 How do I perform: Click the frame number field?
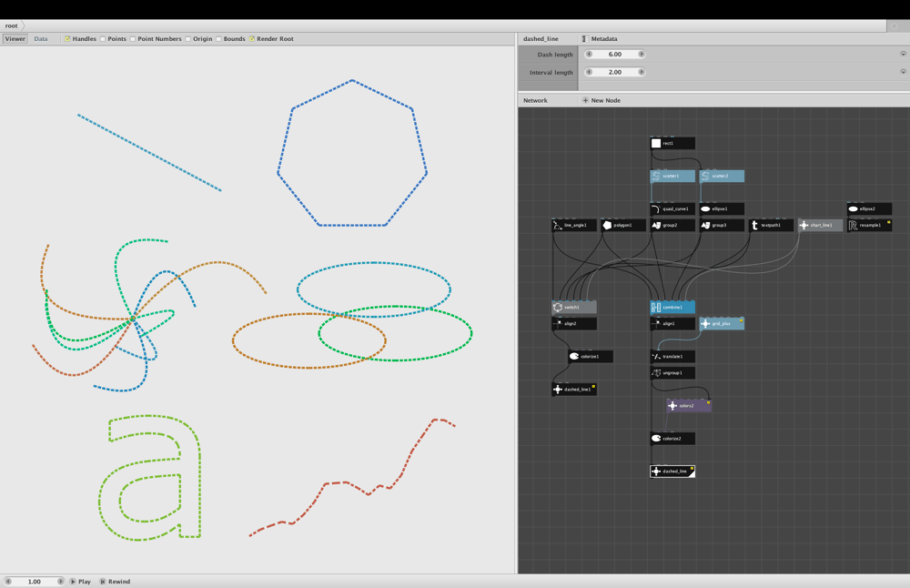pos(35,581)
